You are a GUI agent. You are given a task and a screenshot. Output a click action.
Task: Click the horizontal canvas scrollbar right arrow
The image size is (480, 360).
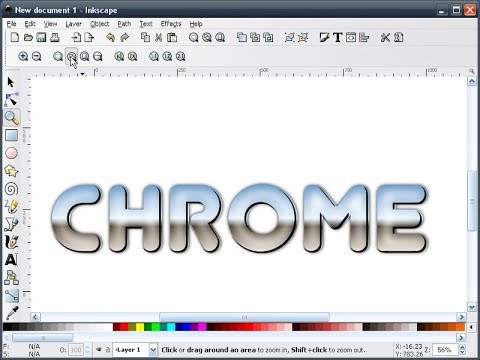coord(461,317)
